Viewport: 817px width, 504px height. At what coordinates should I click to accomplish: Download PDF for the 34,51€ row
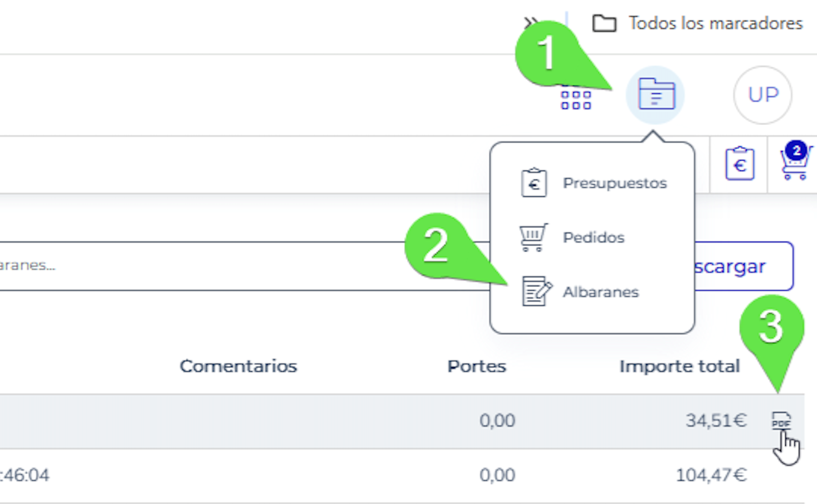pos(781,420)
